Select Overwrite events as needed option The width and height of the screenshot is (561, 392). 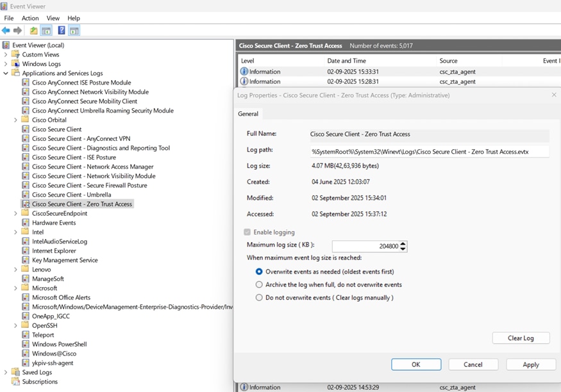259,272
